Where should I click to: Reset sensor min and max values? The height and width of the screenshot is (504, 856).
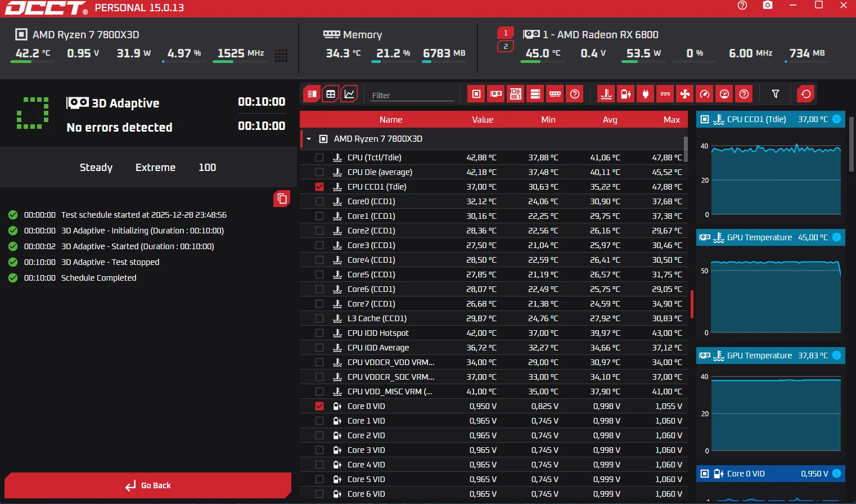coord(806,94)
